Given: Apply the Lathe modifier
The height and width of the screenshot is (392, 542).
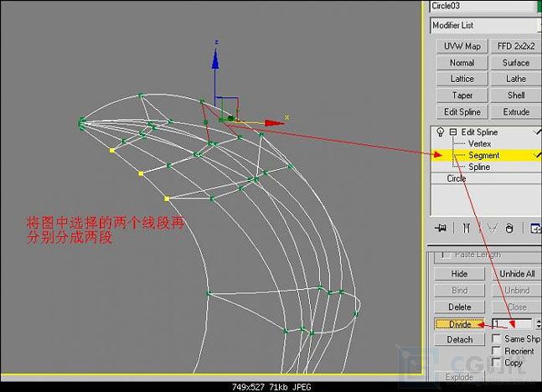Looking at the screenshot, I should [516, 80].
